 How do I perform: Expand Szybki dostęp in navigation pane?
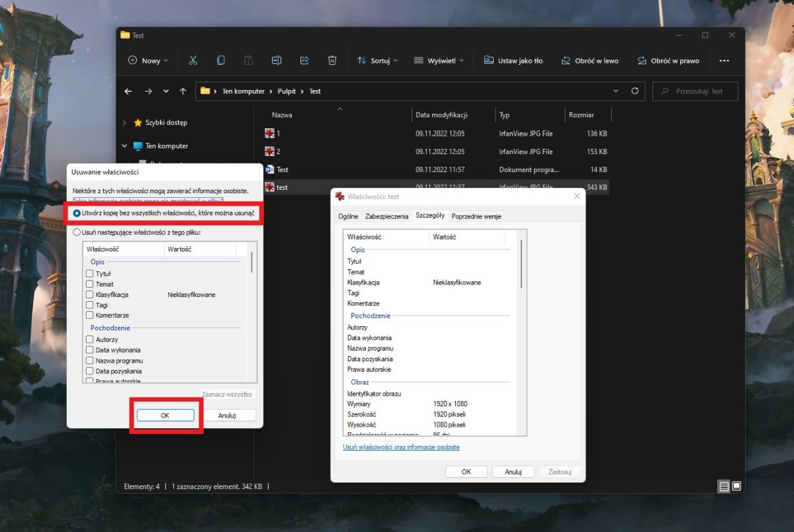[x=124, y=122]
